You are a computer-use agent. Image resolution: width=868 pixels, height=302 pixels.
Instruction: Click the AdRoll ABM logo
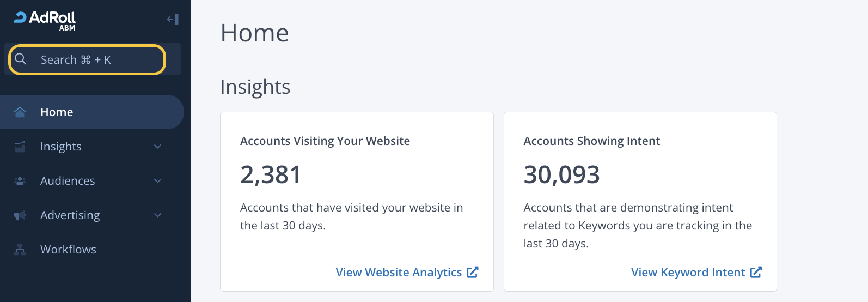click(45, 20)
